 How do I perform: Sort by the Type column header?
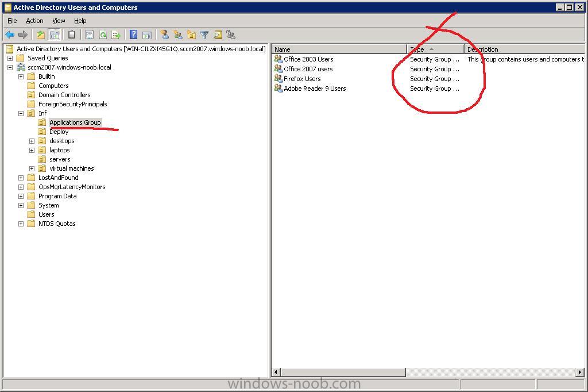(x=436, y=49)
